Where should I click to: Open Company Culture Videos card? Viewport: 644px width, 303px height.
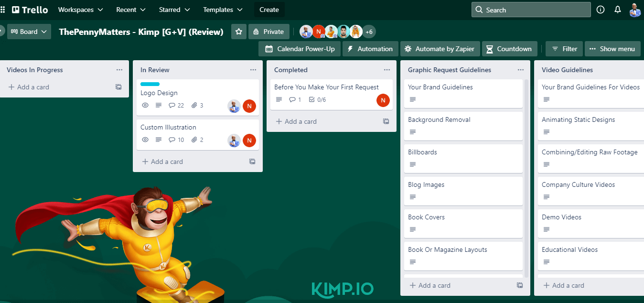pos(591,191)
